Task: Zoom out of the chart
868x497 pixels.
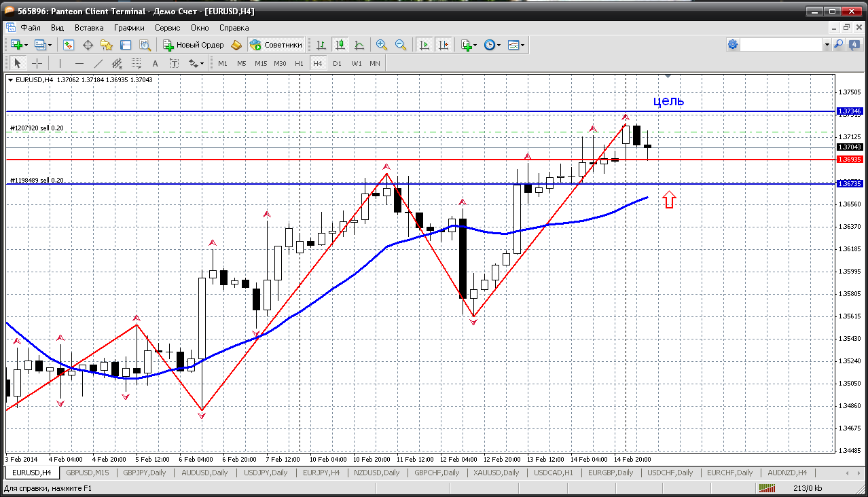Action: click(401, 45)
